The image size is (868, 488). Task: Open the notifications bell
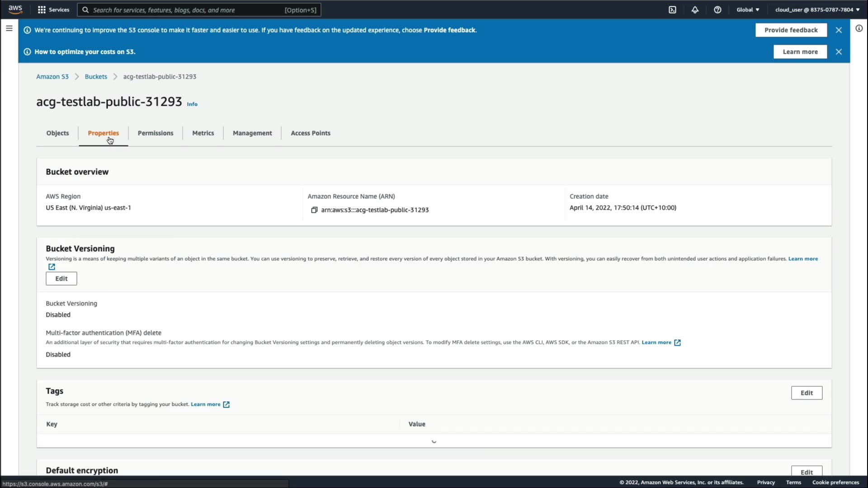tap(695, 9)
